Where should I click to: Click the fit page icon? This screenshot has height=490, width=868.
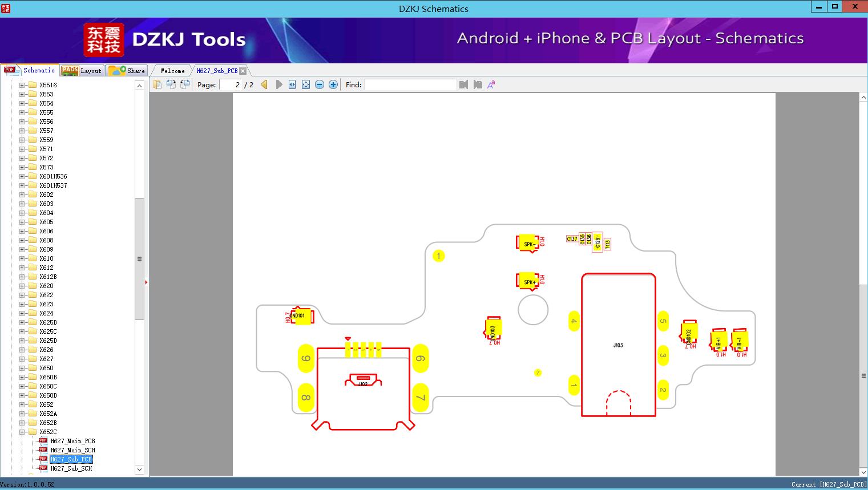[306, 84]
